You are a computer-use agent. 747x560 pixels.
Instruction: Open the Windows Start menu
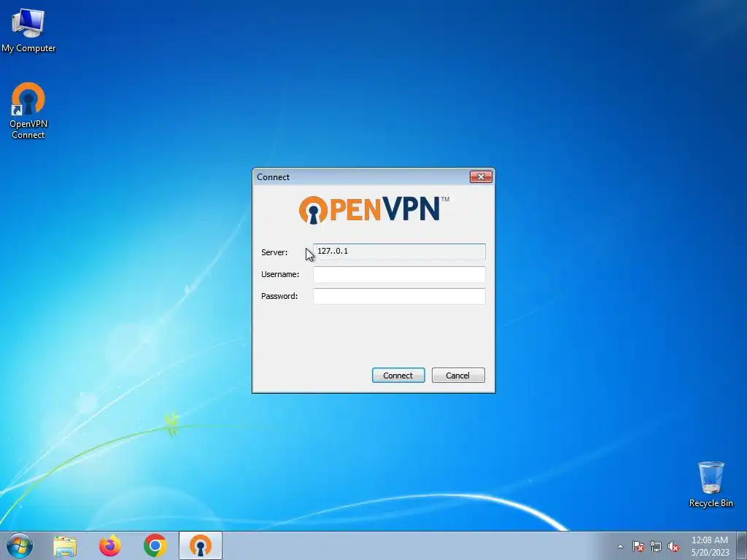point(19,545)
